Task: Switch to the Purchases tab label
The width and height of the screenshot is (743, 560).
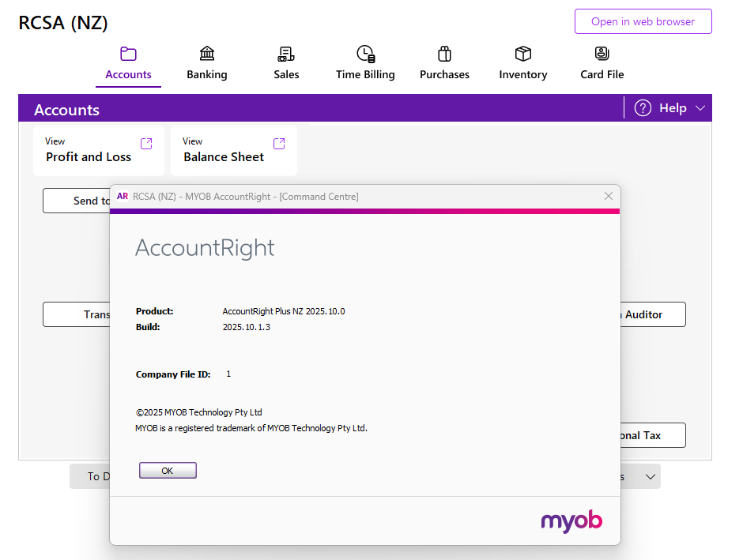Action: (x=444, y=74)
